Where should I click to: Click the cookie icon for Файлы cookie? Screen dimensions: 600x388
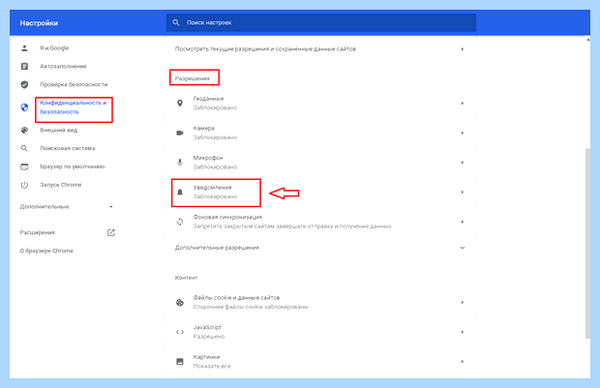[180, 302]
